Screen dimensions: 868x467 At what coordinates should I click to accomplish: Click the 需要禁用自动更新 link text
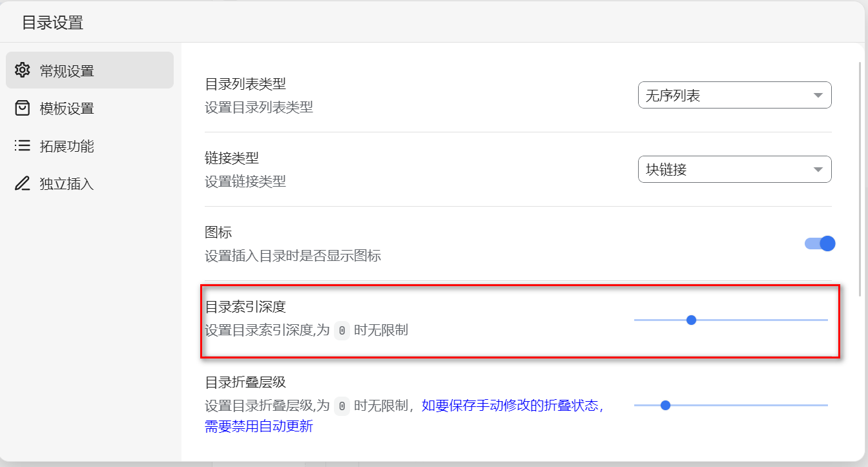point(258,426)
